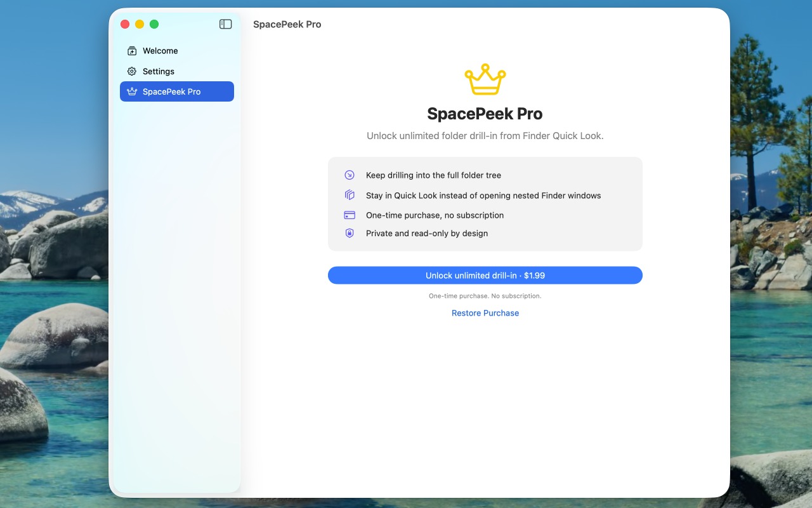This screenshot has width=812, height=508.
Task: Click the lock shield icon beside Private
Action: point(349,233)
